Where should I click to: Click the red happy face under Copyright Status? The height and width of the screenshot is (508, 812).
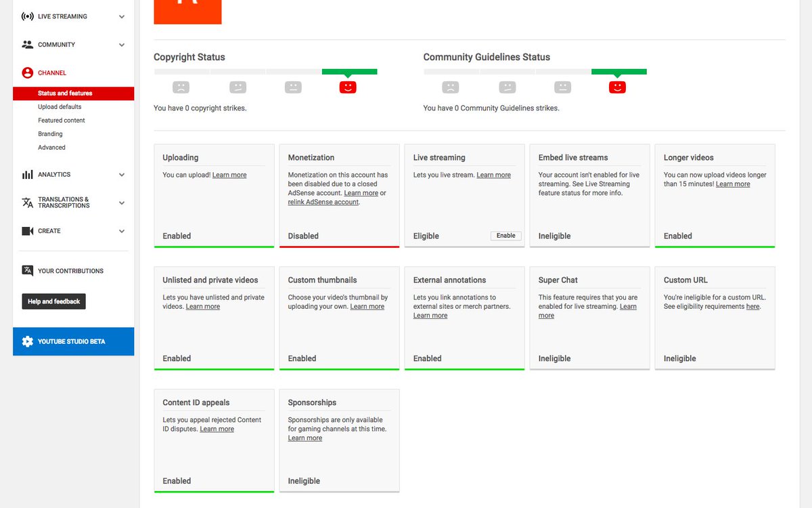(348, 87)
